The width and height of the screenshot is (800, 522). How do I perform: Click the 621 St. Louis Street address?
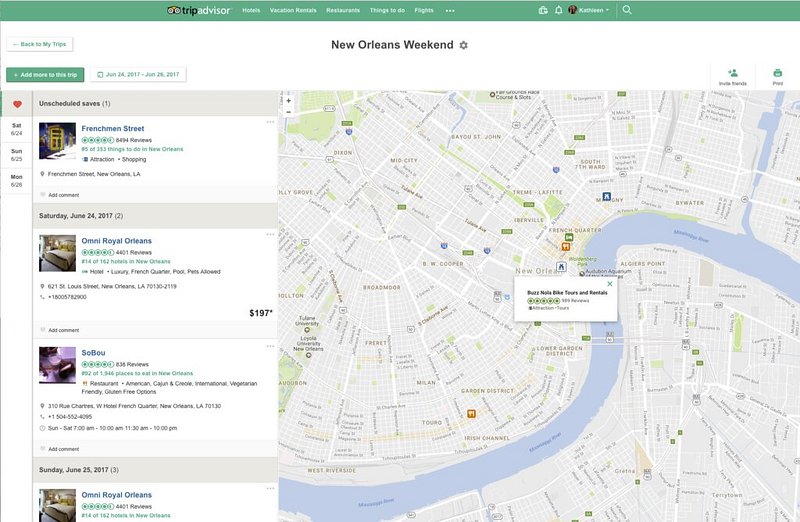tap(112, 286)
